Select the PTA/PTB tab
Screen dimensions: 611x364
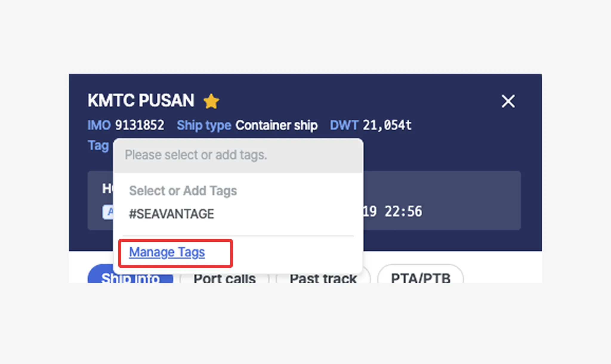pyautogui.click(x=420, y=278)
